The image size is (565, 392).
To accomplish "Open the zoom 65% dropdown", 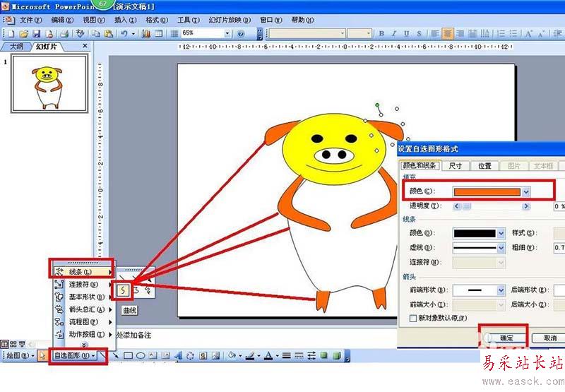I will point(227,33).
